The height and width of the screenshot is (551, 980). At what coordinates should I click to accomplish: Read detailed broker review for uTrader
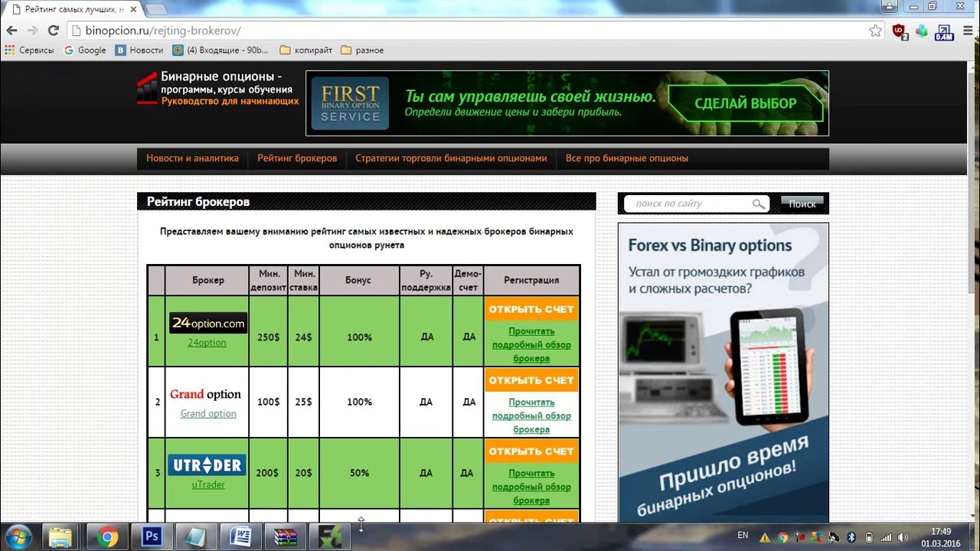531,487
